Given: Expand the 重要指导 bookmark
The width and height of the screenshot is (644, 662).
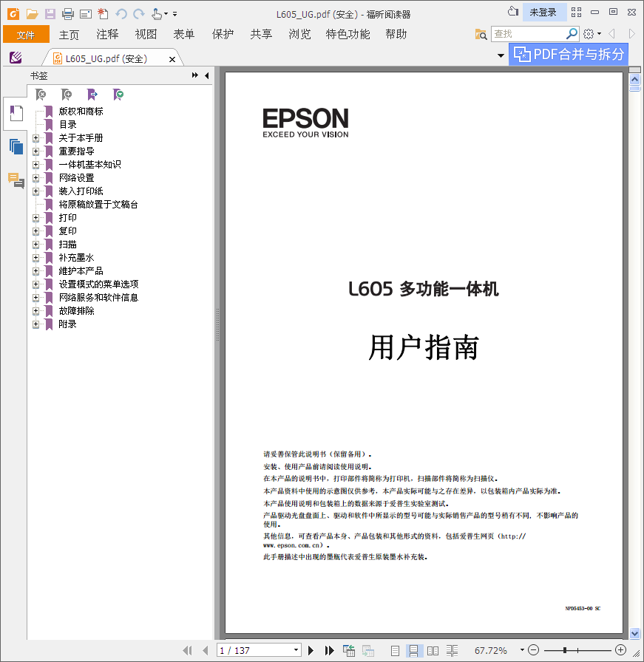Looking at the screenshot, I should coord(36,151).
